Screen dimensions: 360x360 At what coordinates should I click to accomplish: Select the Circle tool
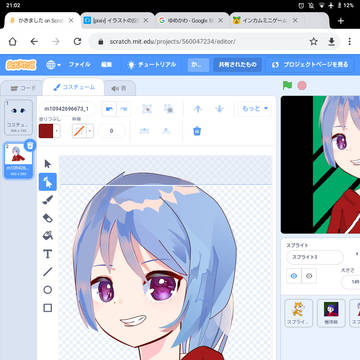pyautogui.click(x=48, y=290)
